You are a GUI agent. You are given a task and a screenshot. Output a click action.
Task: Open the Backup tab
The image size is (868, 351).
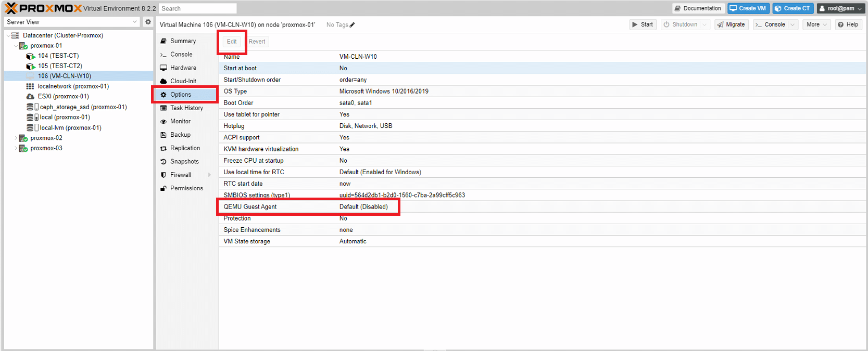[187, 135]
